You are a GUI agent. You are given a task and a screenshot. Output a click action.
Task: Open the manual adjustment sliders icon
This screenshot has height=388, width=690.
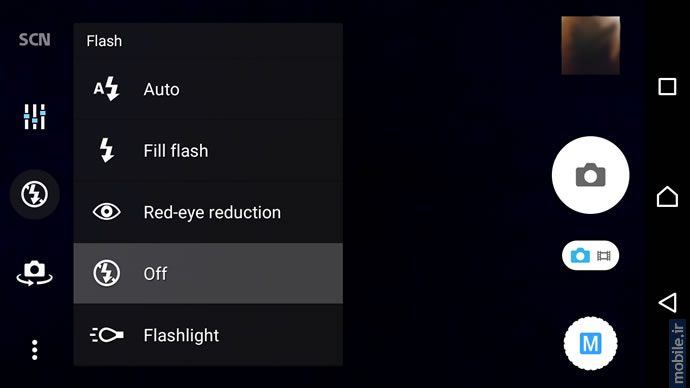(x=34, y=117)
